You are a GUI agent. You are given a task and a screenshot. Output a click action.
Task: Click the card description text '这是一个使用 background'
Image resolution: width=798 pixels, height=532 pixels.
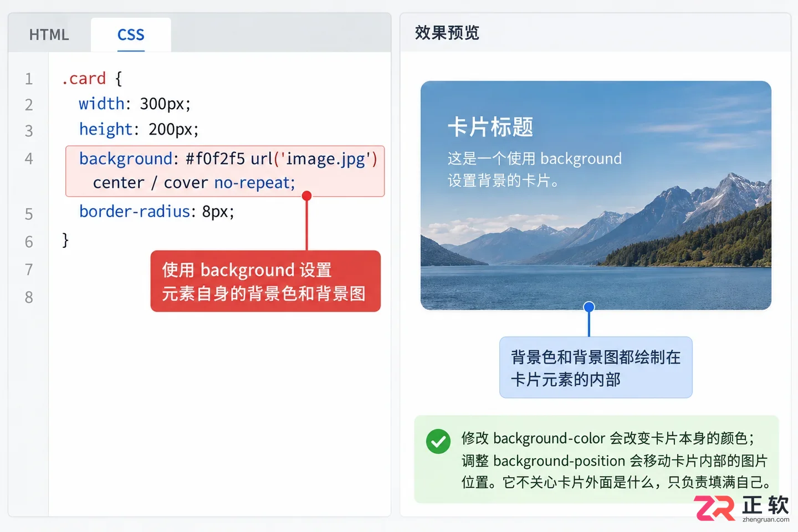[535, 158]
